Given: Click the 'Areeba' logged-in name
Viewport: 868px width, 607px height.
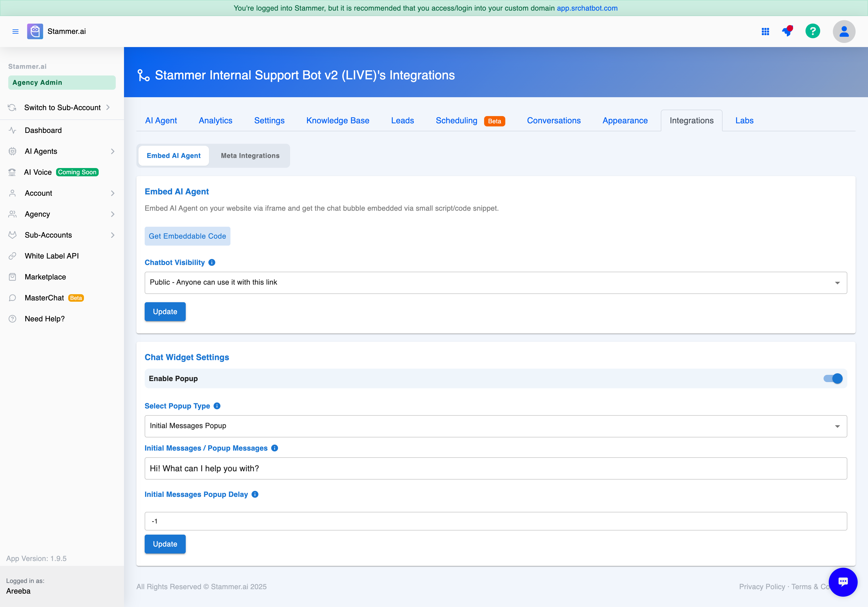Looking at the screenshot, I should pyautogui.click(x=18, y=591).
